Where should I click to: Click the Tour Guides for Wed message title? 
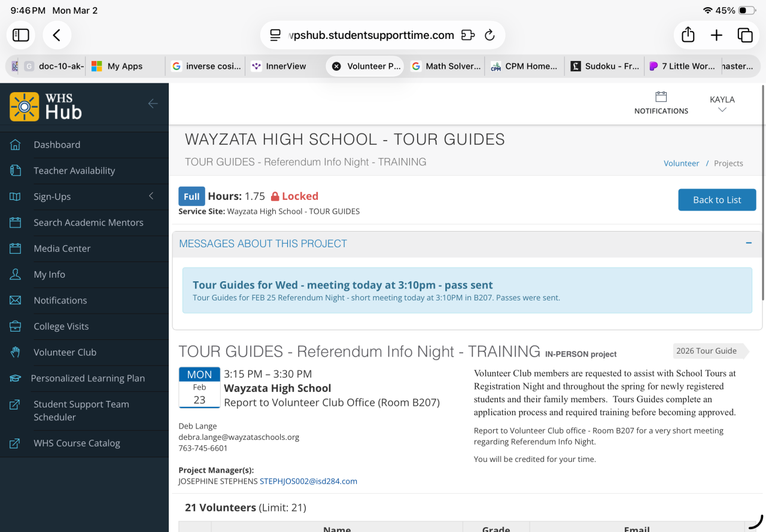click(x=343, y=285)
